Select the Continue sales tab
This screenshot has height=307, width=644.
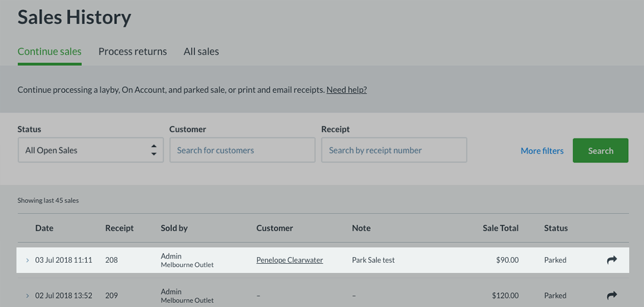coord(49,52)
